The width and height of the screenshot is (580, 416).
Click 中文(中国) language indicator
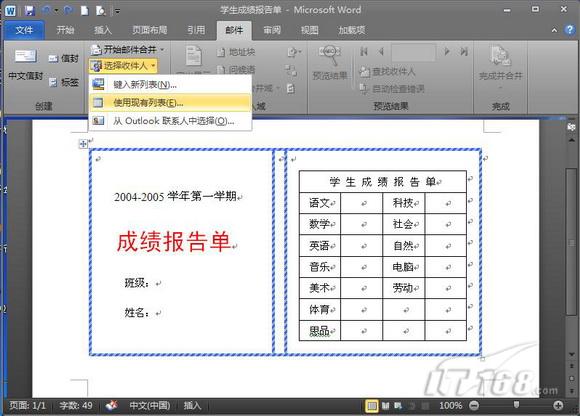point(150,406)
